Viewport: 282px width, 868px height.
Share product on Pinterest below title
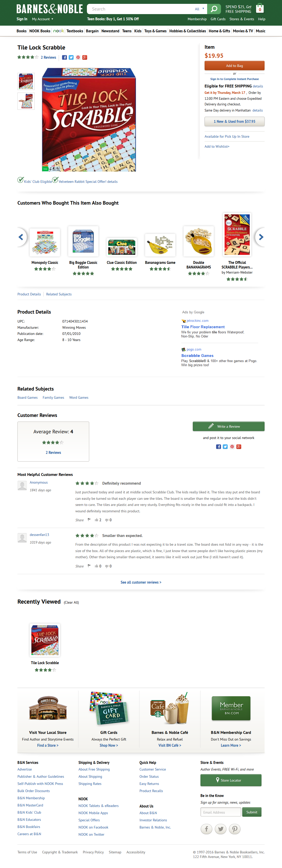[x=78, y=58]
